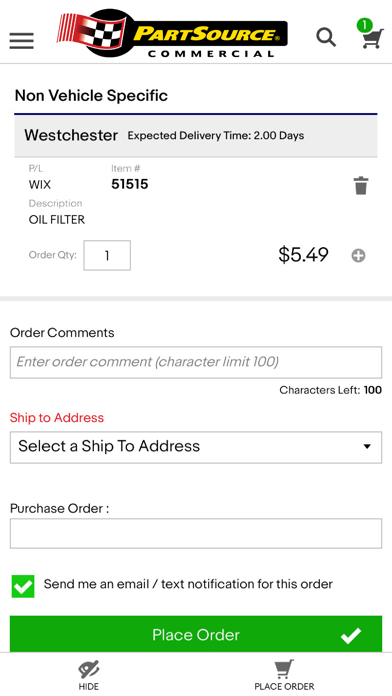Viewport: 392px width, 696px height.
Task: Click the green Place Order button
Action: (x=196, y=634)
